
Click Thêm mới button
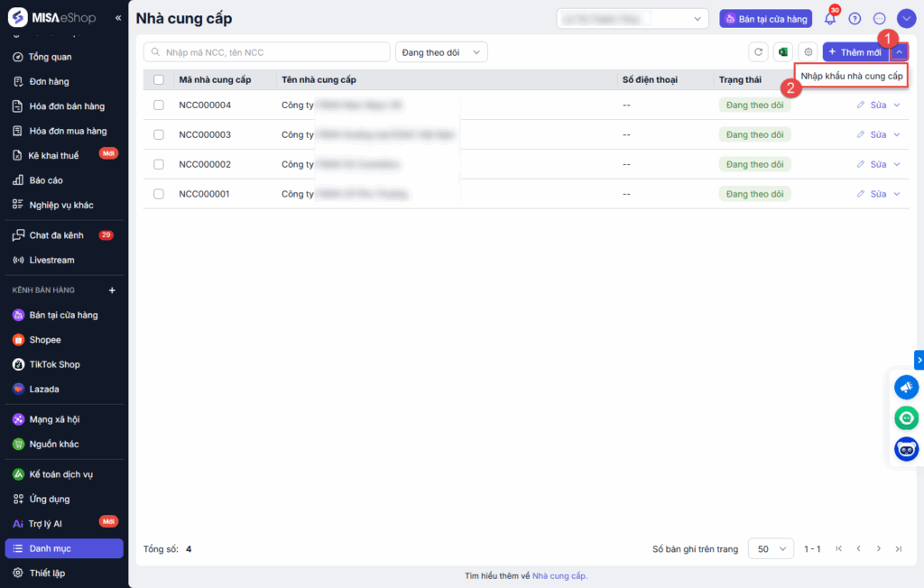click(x=855, y=51)
